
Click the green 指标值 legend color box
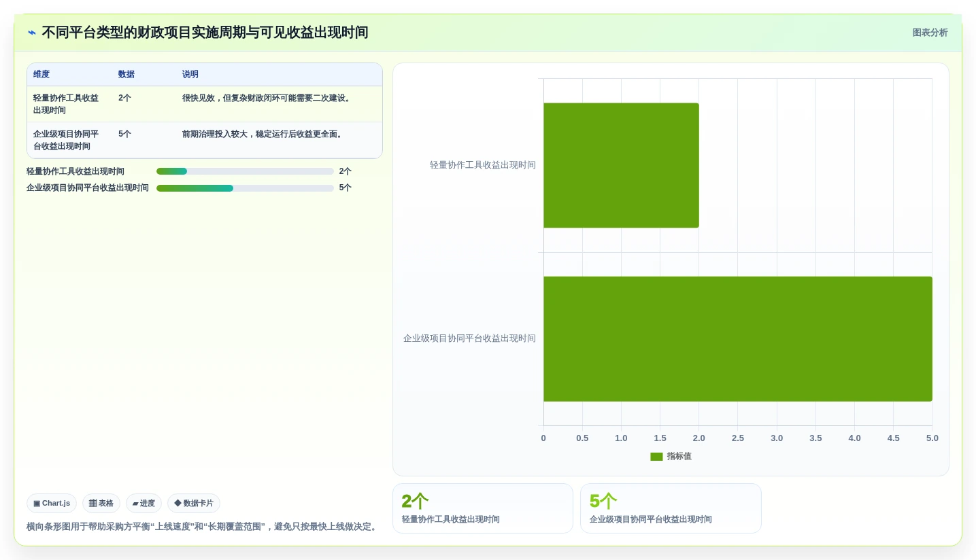656,457
